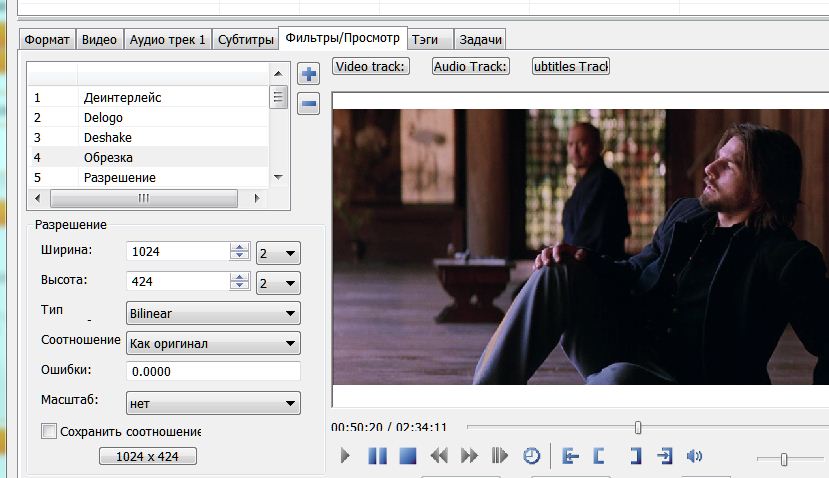Go to trim end marker icon
Image resolution: width=829 pixels, height=478 pixels.
pyautogui.click(x=665, y=455)
